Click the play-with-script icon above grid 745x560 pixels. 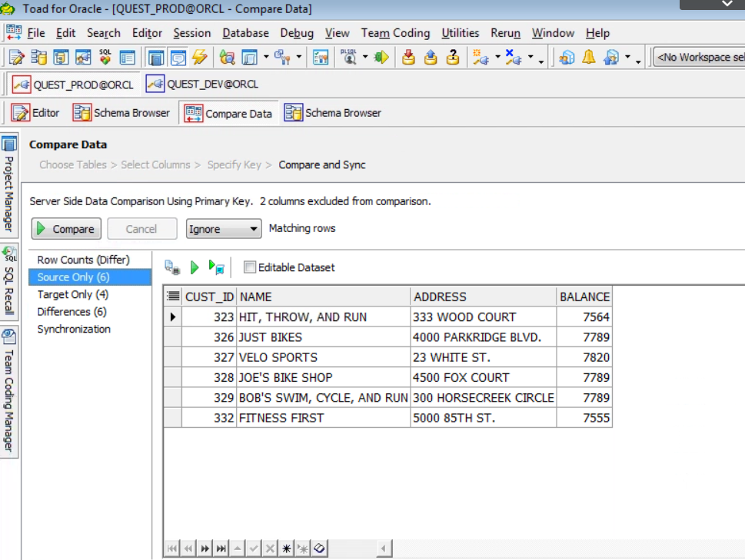216,267
